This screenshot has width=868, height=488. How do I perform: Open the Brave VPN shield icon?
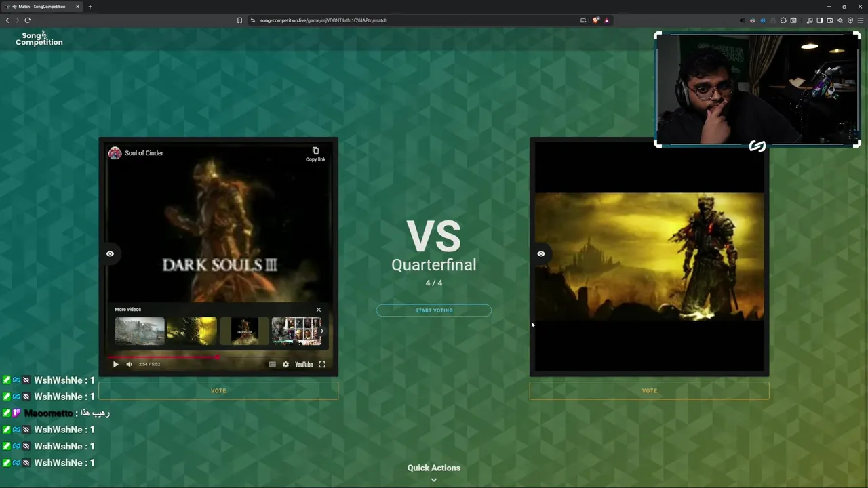850,20
